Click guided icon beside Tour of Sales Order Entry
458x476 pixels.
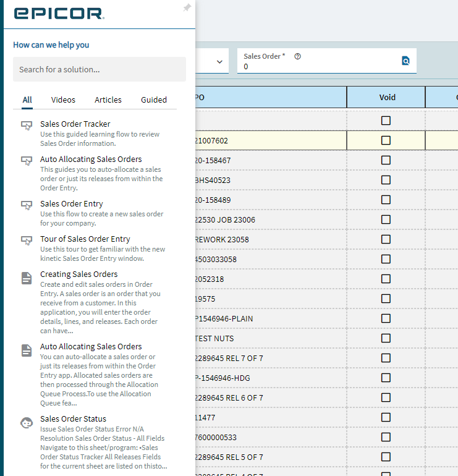(27, 240)
